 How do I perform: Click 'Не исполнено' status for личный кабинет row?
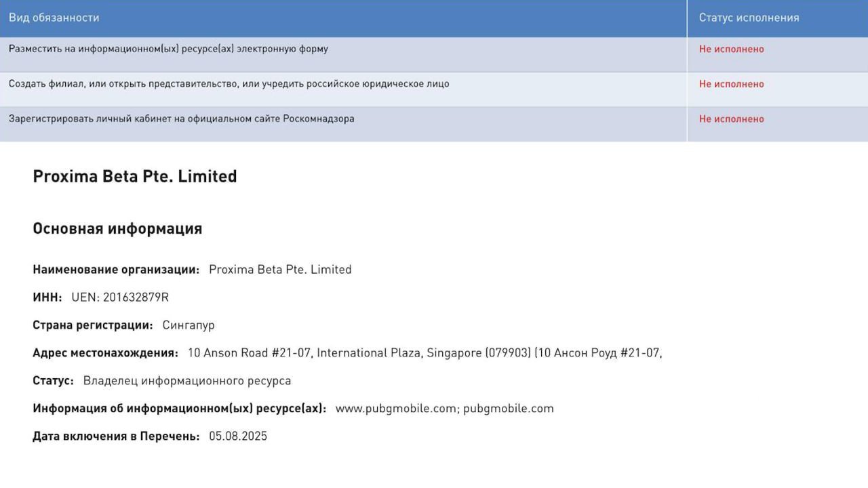click(x=731, y=119)
